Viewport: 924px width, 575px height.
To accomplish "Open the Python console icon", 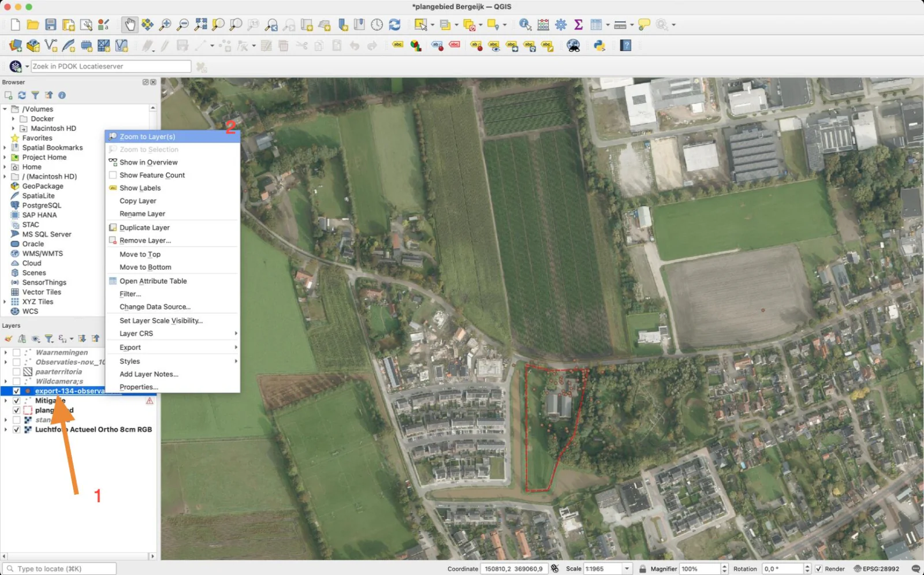I will 599,46.
